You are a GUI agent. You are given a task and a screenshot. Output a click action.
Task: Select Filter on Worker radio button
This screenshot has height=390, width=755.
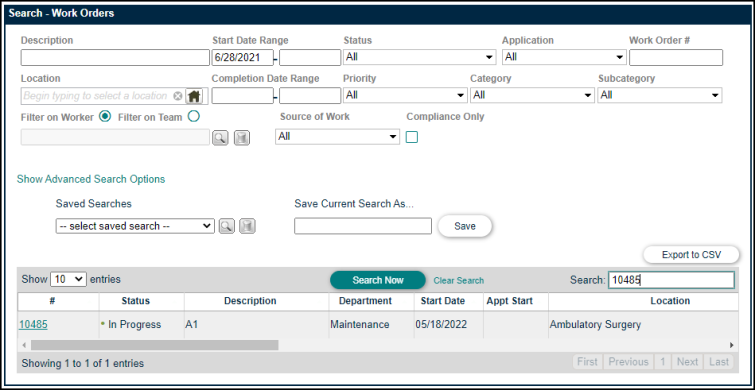[x=104, y=116]
